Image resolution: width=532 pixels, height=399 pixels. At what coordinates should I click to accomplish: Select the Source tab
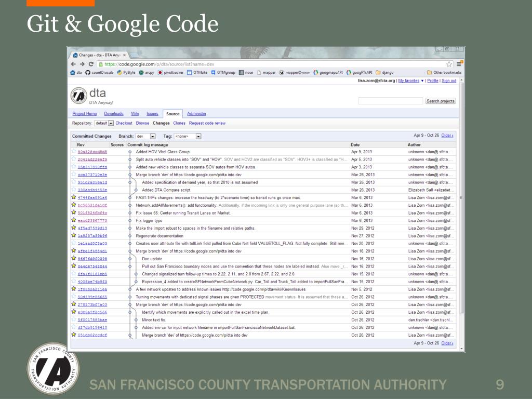(172, 114)
